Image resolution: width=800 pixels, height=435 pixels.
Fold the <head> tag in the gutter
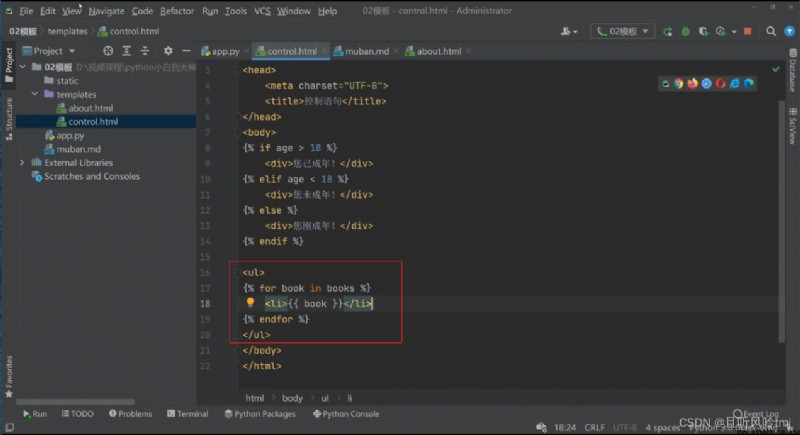tap(238, 70)
